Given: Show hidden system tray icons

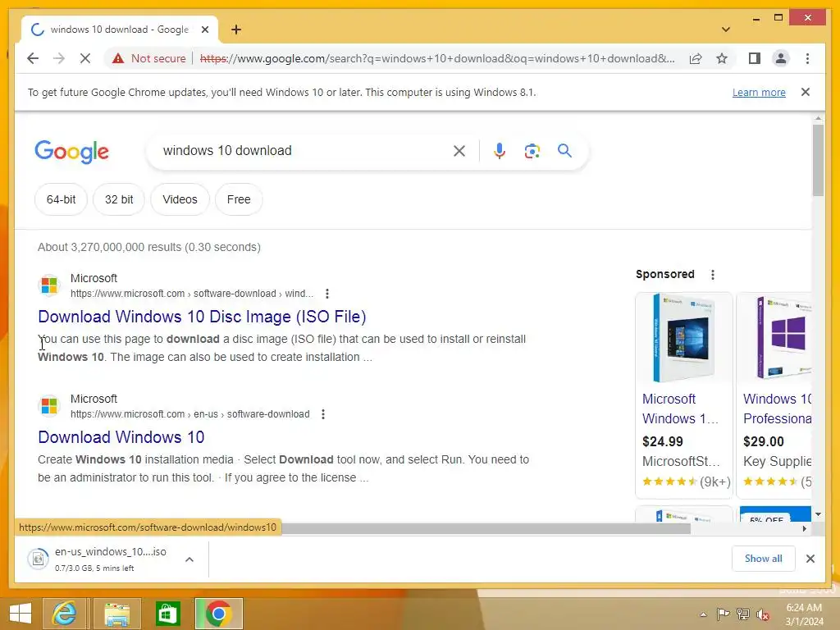Looking at the screenshot, I should (x=703, y=614).
